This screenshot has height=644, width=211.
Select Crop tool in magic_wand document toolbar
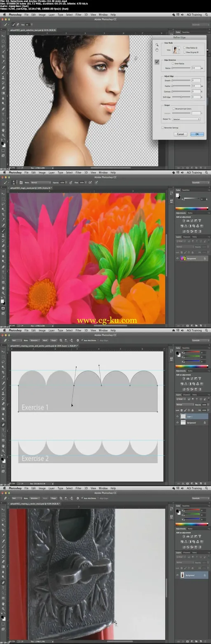pyautogui.click(x=3, y=215)
